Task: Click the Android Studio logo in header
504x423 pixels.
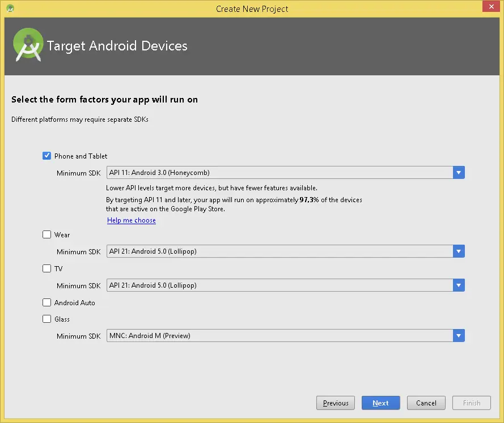Action: pyautogui.click(x=28, y=45)
